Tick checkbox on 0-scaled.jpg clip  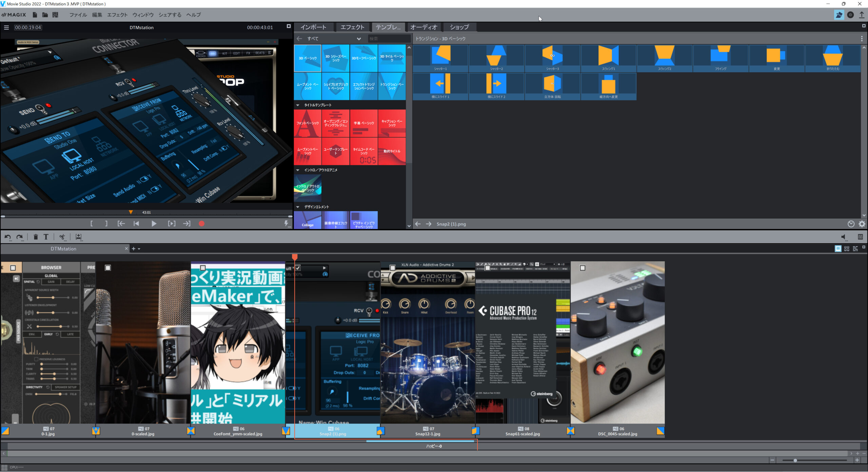tap(108, 268)
